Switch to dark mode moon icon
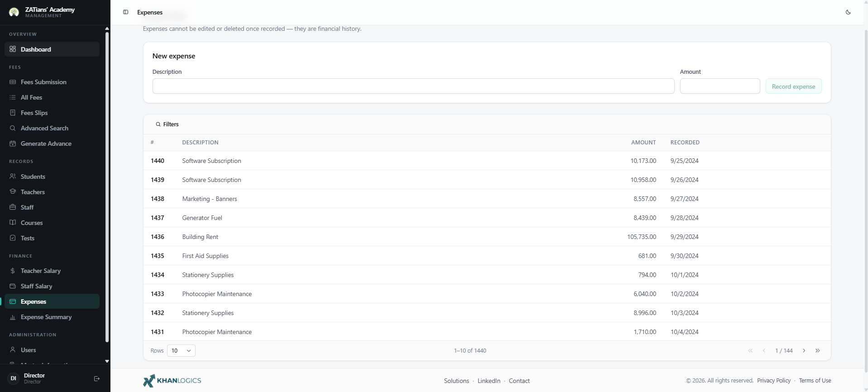Image resolution: width=868 pixels, height=392 pixels. point(848,12)
